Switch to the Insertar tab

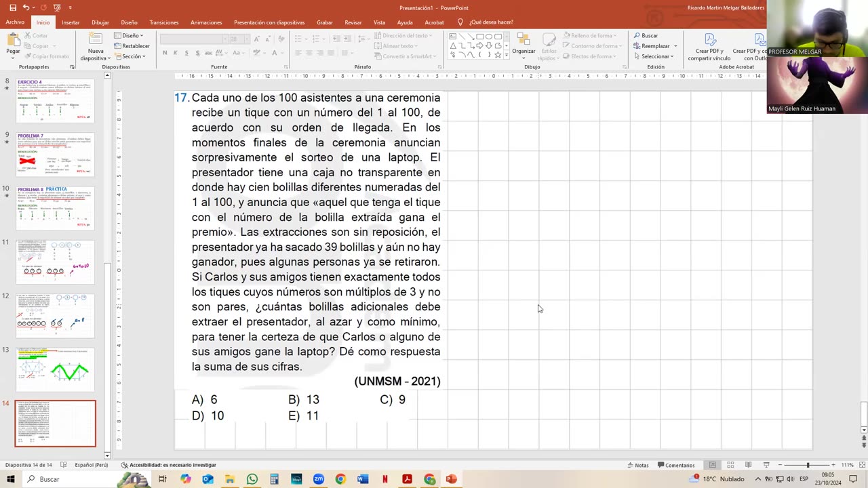pyautogui.click(x=71, y=22)
